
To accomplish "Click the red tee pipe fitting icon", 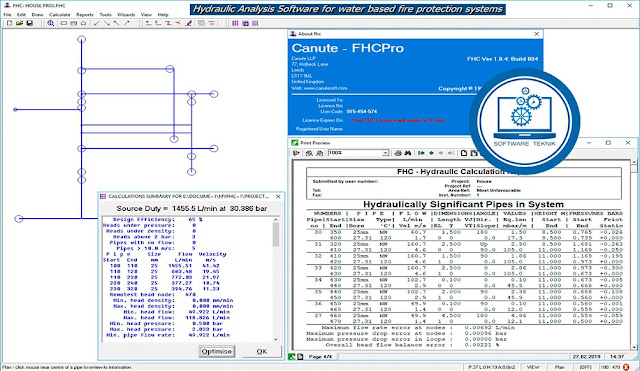I will [168, 23].
